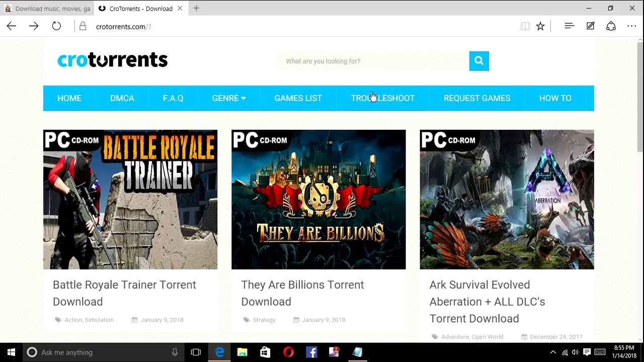Screen dimensions: 644x362
Task: Open File Explorer from taskbar
Action: click(242, 352)
